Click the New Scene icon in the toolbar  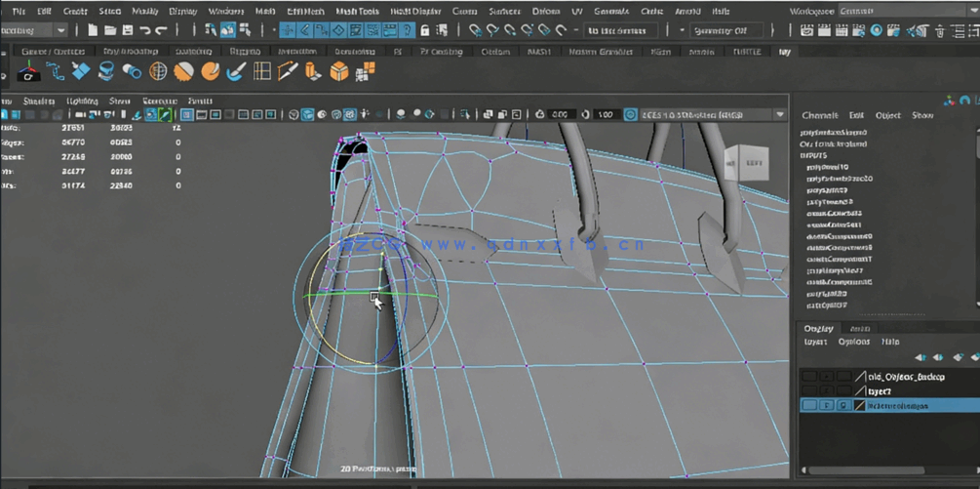pos(92,31)
